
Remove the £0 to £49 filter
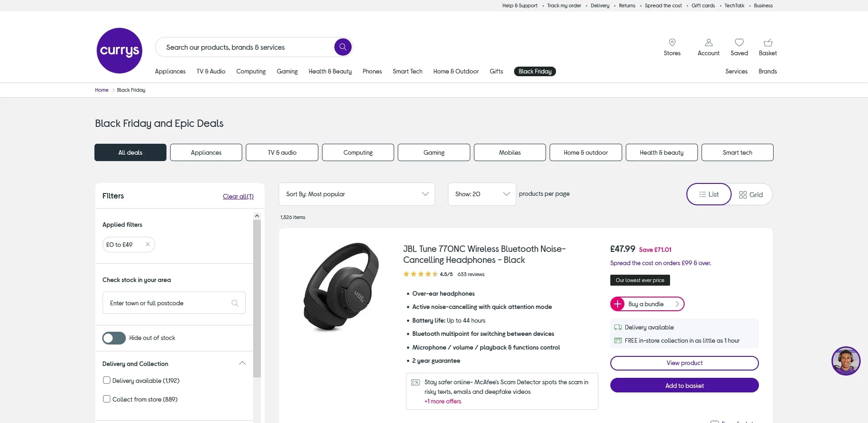pos(148,245)
